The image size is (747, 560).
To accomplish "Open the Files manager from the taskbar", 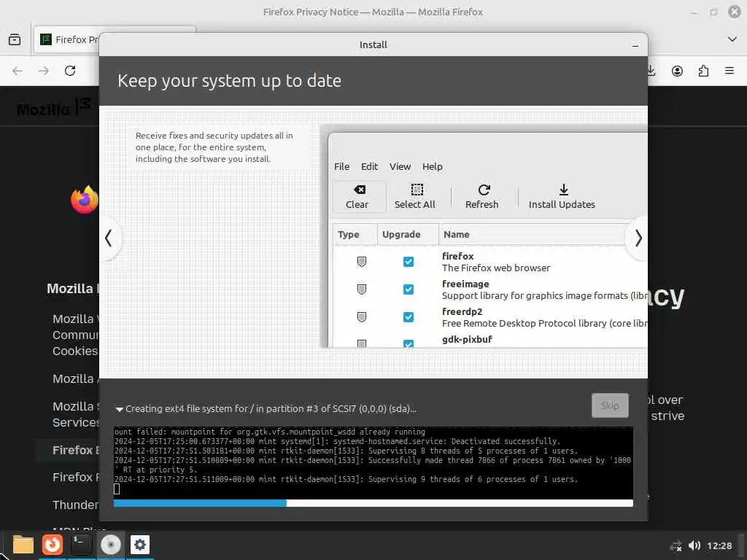I will [23, 545].
